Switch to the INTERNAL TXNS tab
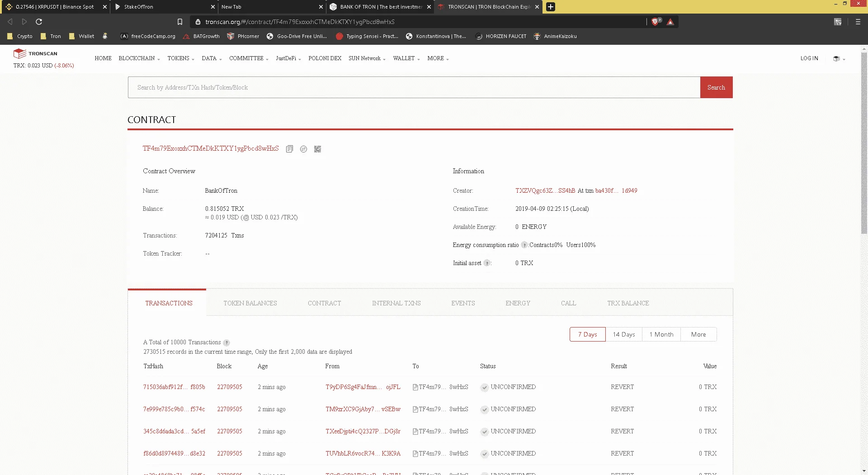Screen dimensions: 868x475 pos(396,303)
